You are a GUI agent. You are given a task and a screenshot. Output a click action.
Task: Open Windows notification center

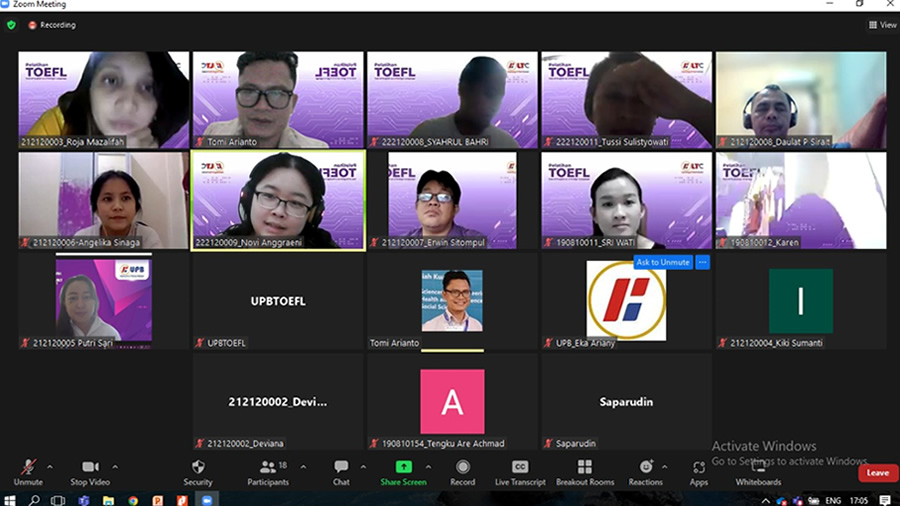[885, 501]
